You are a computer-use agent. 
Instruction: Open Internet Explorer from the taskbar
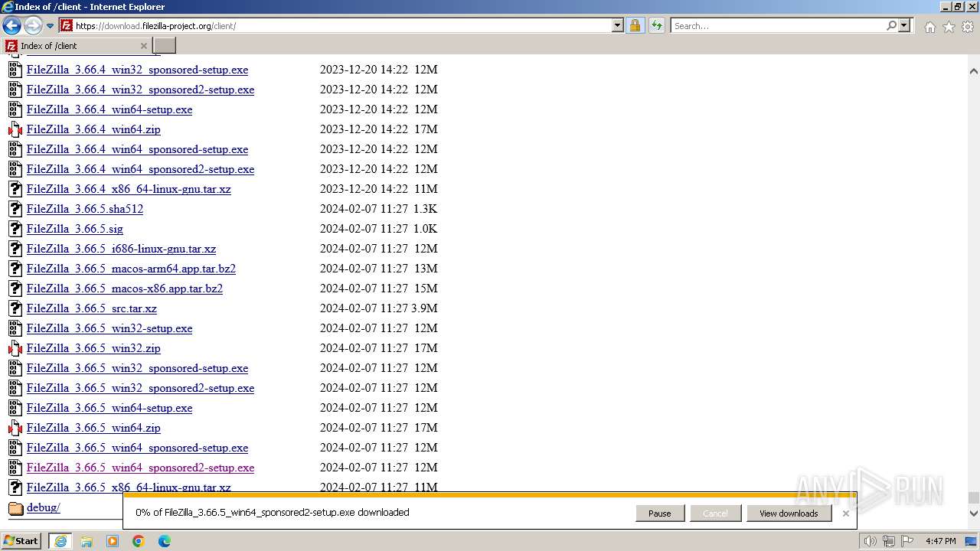pyautogui.click(x=60, y=541)
